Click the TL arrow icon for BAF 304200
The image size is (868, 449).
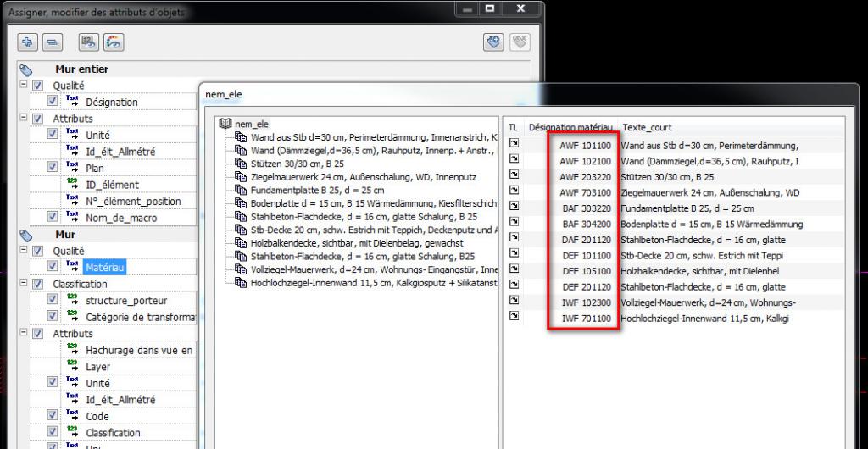515,221
